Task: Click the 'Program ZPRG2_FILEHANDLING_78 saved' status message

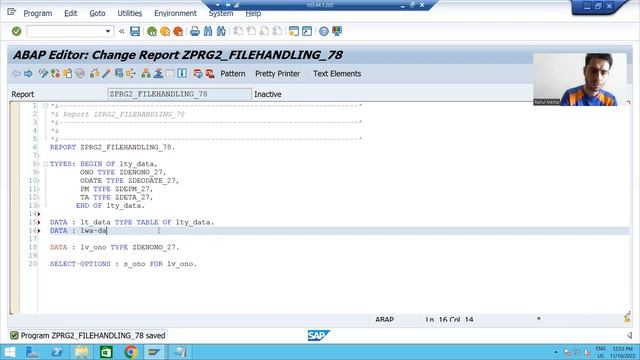Action: pos(93,336)
